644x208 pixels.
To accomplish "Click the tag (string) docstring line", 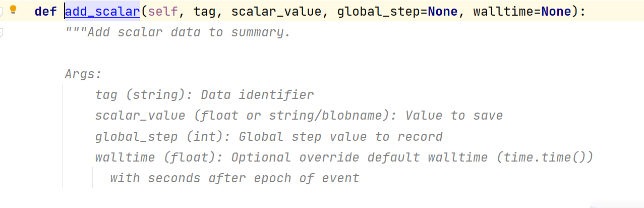I will (204, 95).
